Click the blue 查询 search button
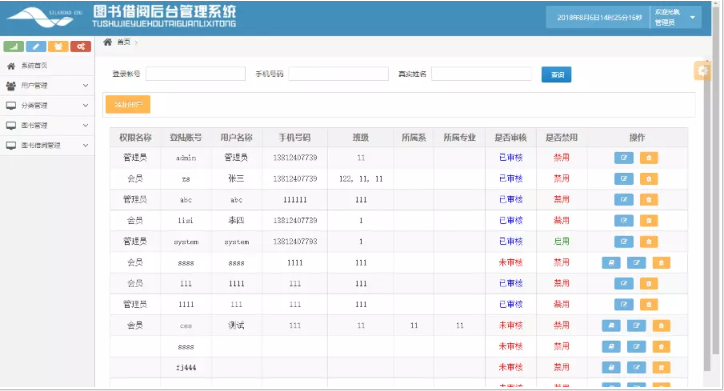This screenshot has width=724, height=391. 556,74
